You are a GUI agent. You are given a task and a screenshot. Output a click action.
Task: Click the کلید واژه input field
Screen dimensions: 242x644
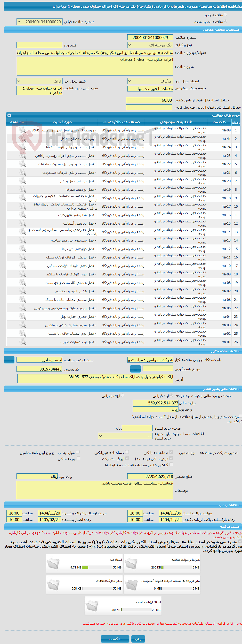[x=39, y=45]
